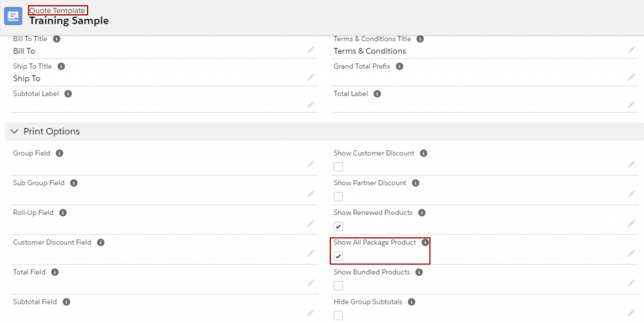Image resolution: width=644 pixels, height=323 pixels.
Task: Collapse the Print Options section
Action: 14,131
